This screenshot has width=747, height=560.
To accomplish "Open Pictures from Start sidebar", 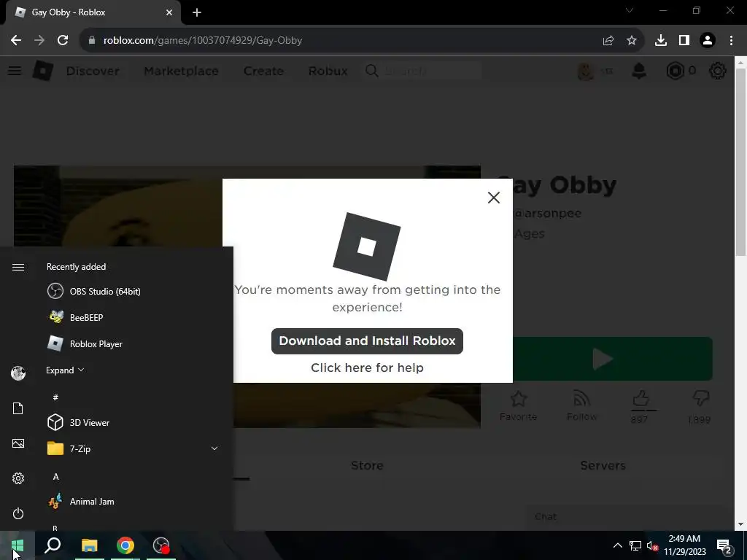I will (18, 443).
